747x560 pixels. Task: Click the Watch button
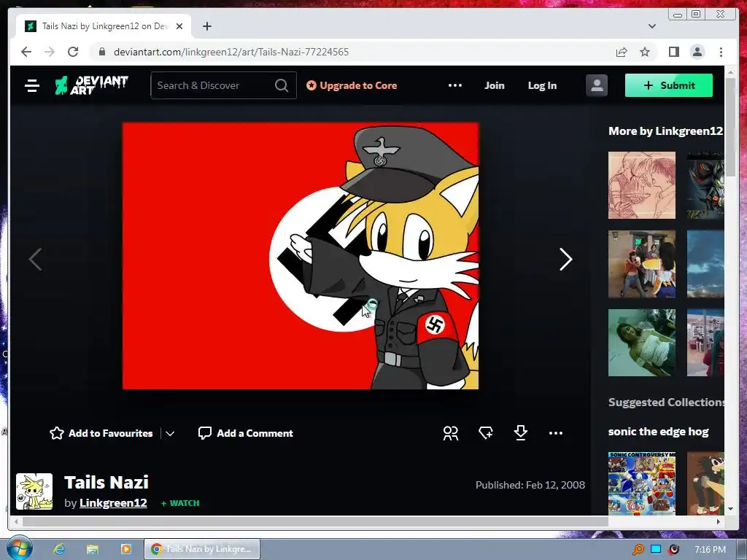tap(180, 503)
